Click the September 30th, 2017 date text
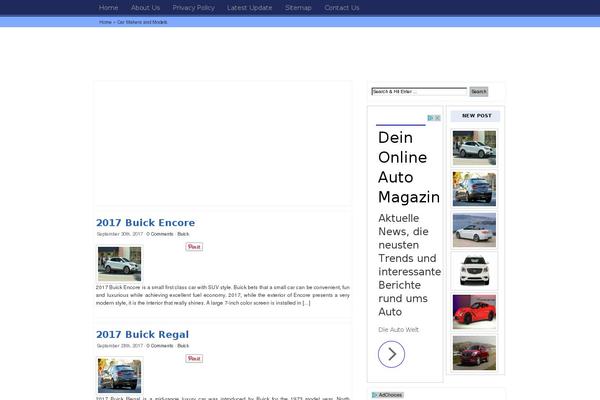The width and height of the screenshot is (600, 400). coord(119,234)
